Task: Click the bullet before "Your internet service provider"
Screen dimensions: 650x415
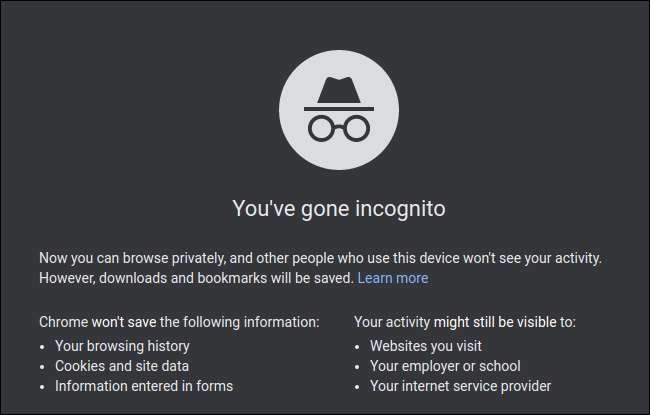Action: (x=359, y=386)
